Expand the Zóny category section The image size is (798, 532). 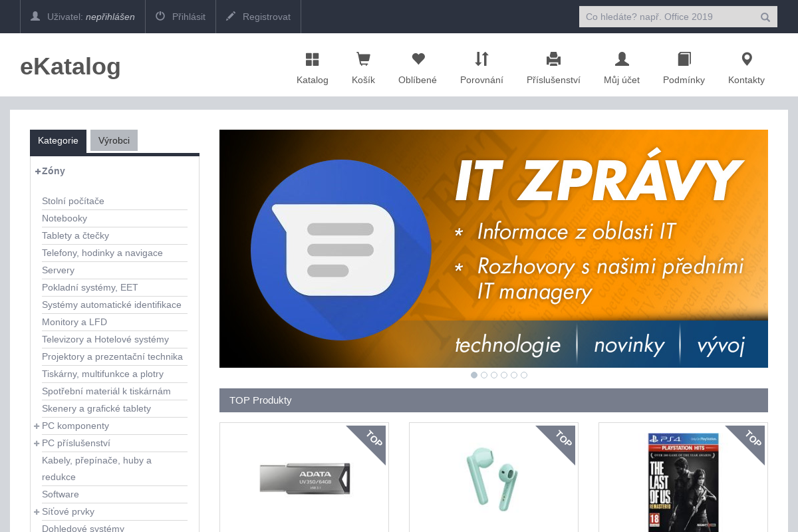point(38,171)
